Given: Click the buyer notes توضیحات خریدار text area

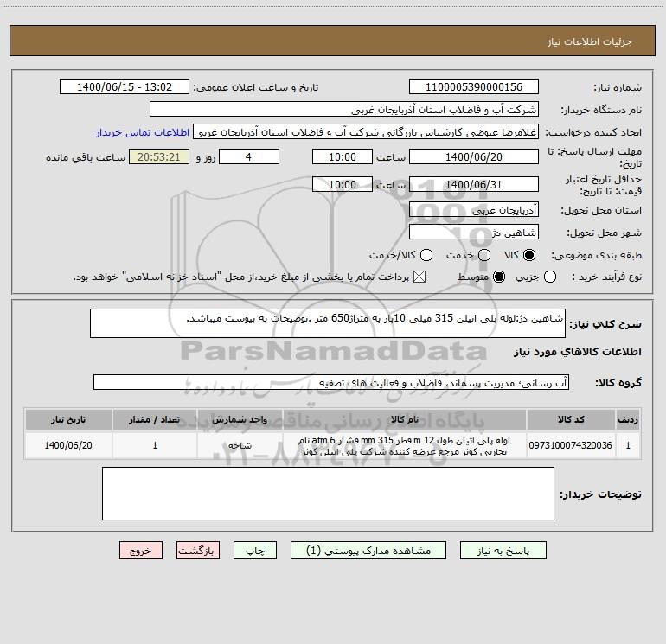Looking at the screenshot, I should [328, 494].
